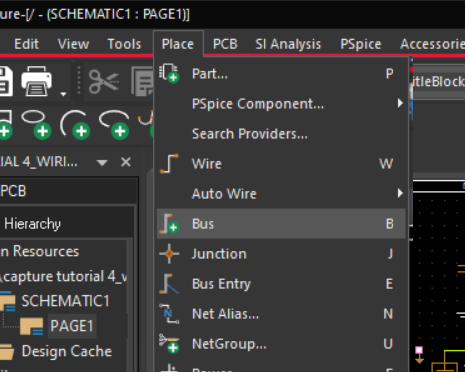Choose NetGroup... menu entry
The width and height of the screenshot is (465, 372).
281,344
